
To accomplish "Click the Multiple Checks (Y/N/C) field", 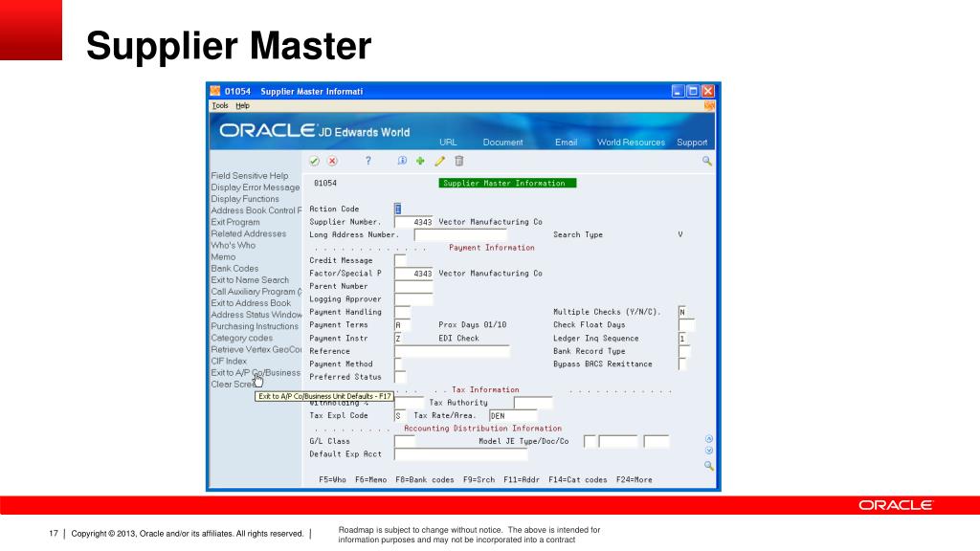I will 682,312.
